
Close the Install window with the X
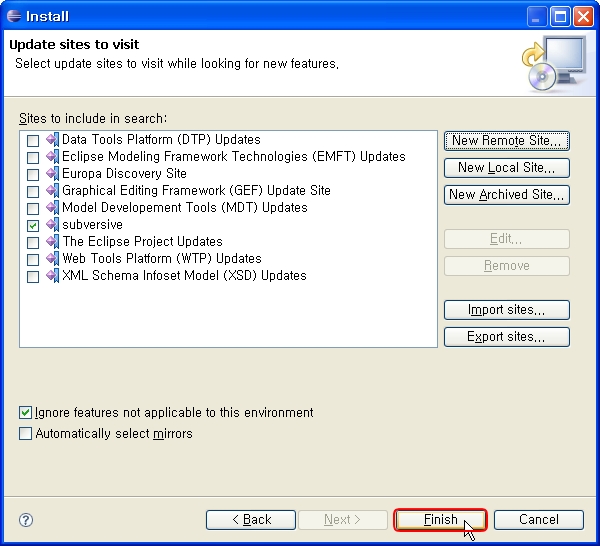(x=584, y=17)
